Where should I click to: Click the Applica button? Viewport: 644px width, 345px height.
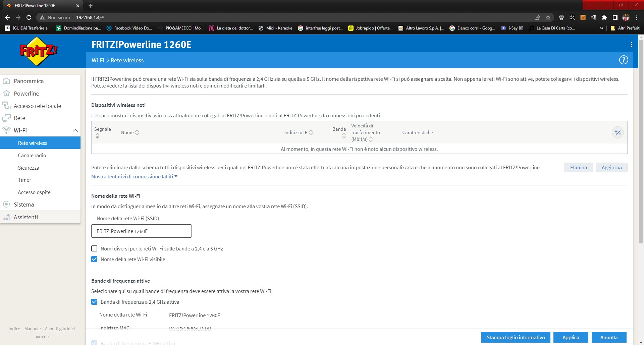coord(571,337)
